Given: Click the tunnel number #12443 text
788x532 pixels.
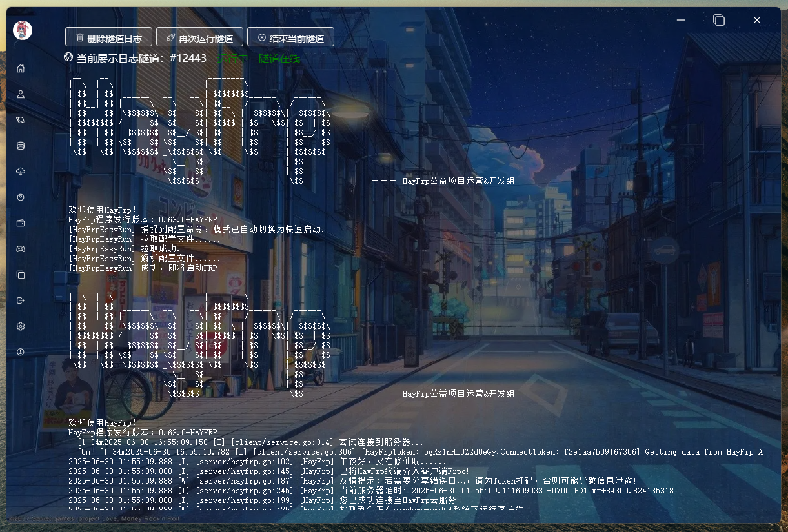Looking at the screenshot, I should point(188,58).
